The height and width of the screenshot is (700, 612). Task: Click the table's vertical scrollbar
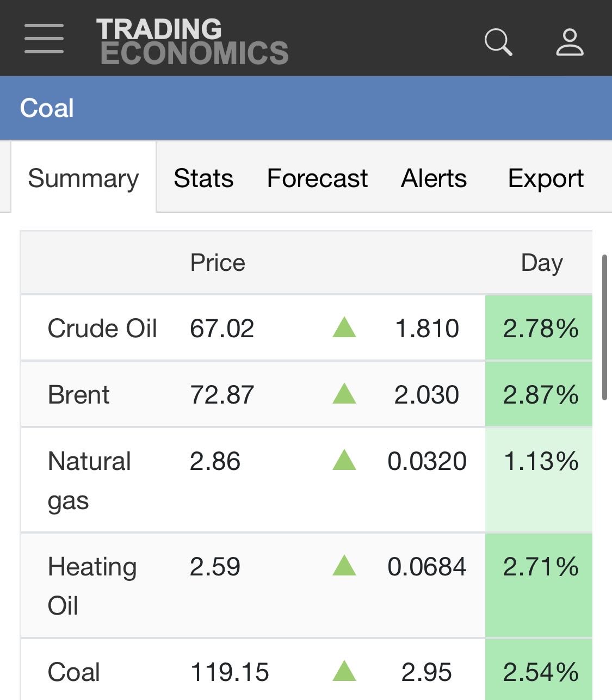tap(604, 327)
